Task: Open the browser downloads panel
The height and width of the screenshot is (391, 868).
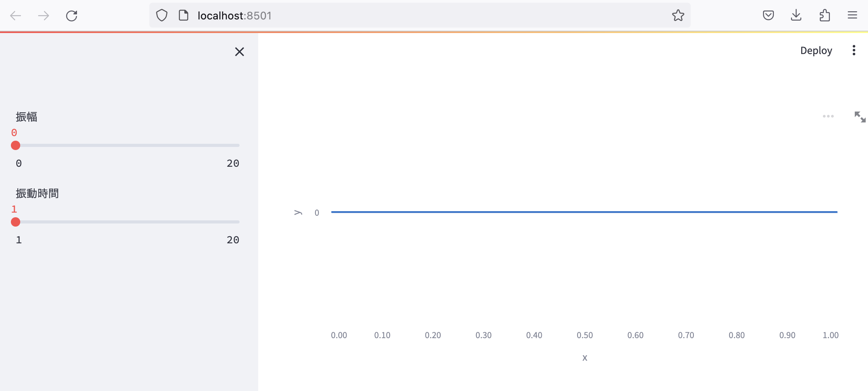Action: [x=796, y=16]
